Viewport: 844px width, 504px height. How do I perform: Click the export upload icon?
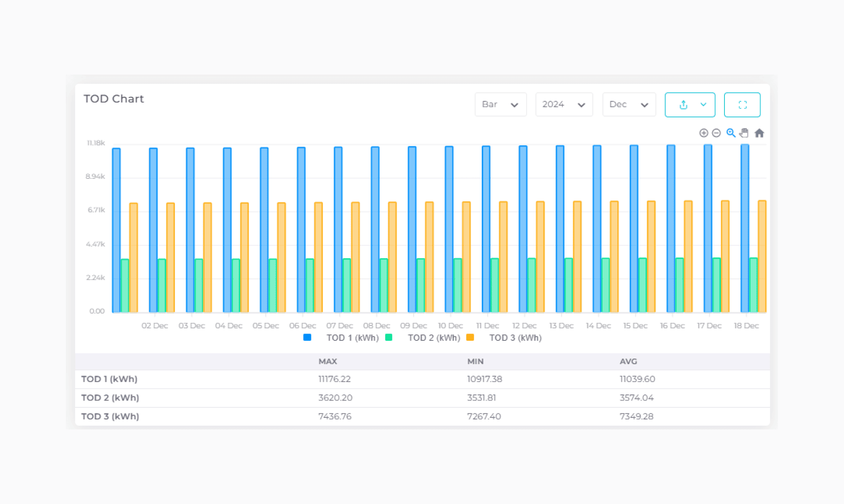click(684, 105)
